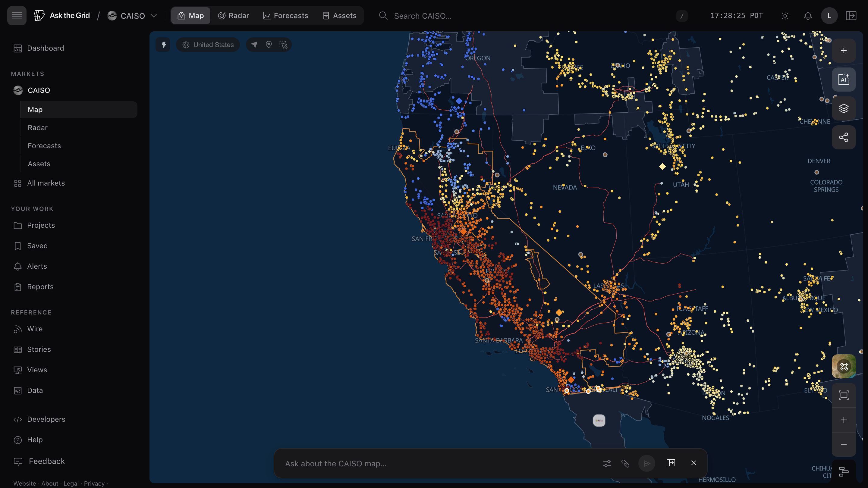Open the CAISO market dropdown

pos(132,15)
